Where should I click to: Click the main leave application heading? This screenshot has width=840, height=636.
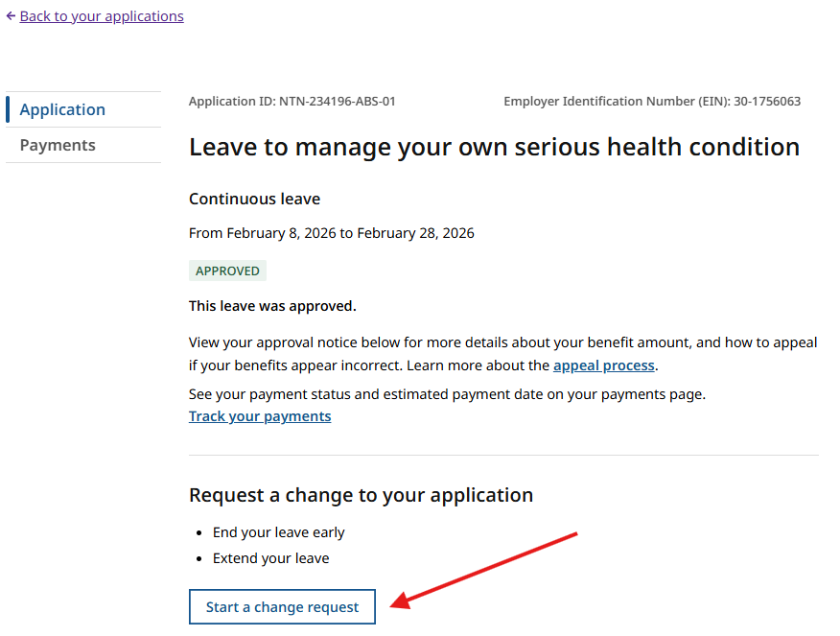pos(494,146)
